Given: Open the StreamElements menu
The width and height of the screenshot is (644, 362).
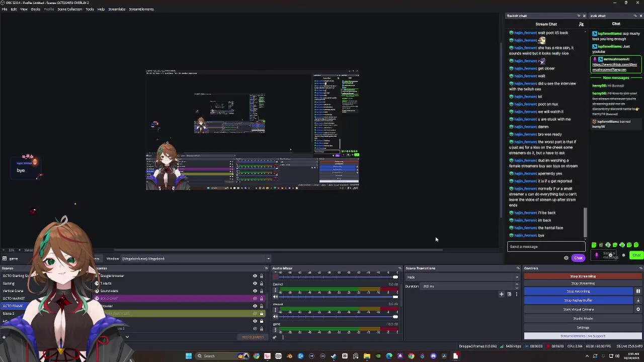Looking at the screenshot, I should coord(141,9).
